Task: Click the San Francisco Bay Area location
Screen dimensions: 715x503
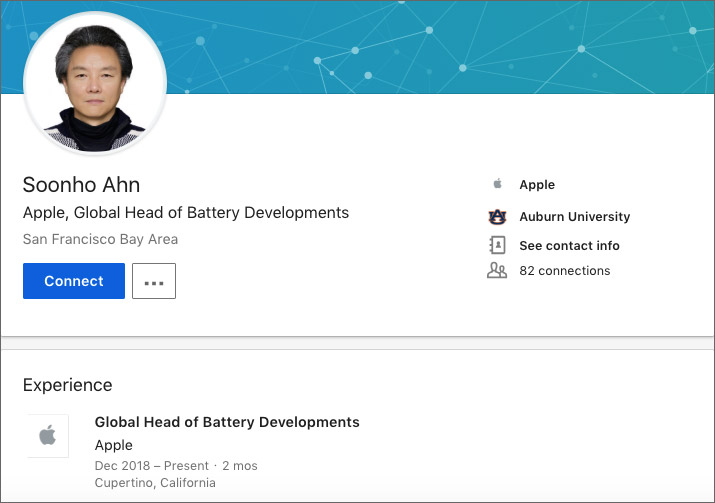Action: [x=100, y=239]
